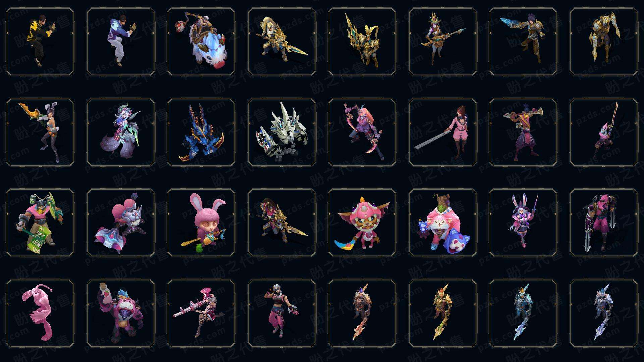
Task: Select the black and yellow jacket Lee Sin skin
Action: pos(40,42)
